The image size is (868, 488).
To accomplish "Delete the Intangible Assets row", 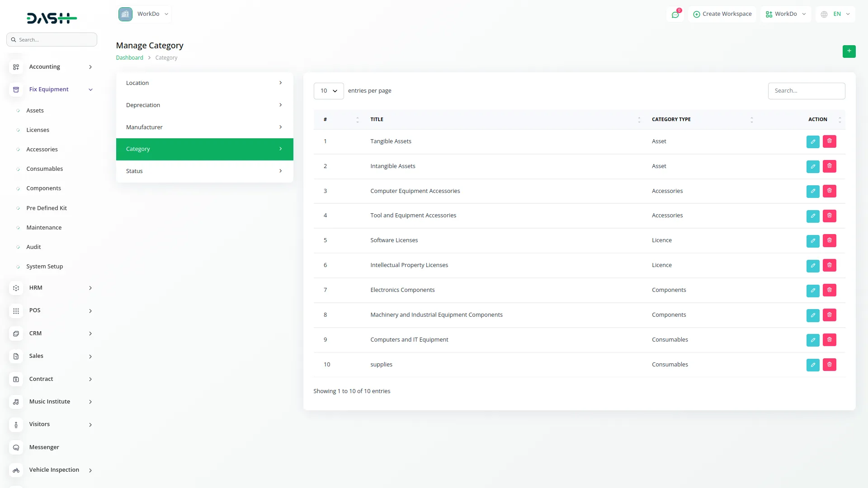I will [829, 166].
